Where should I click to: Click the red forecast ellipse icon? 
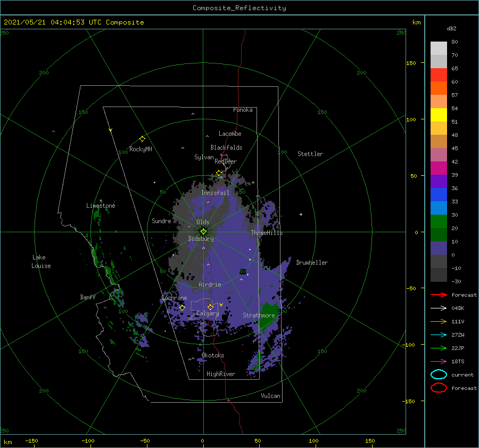point(439,388)
